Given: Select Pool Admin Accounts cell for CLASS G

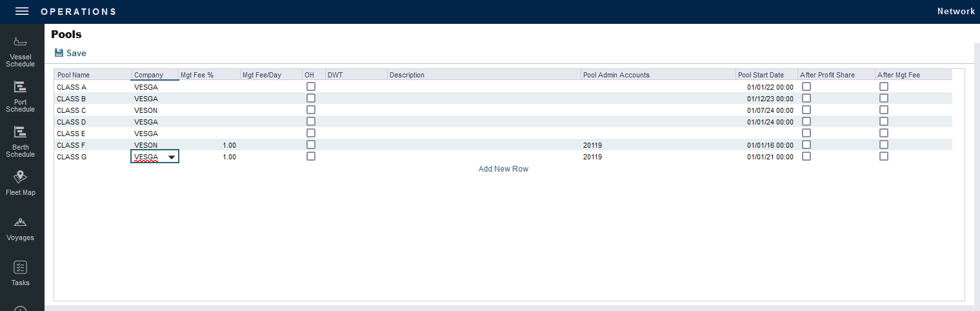Looking at the screenshot, I should pos(658,157).
